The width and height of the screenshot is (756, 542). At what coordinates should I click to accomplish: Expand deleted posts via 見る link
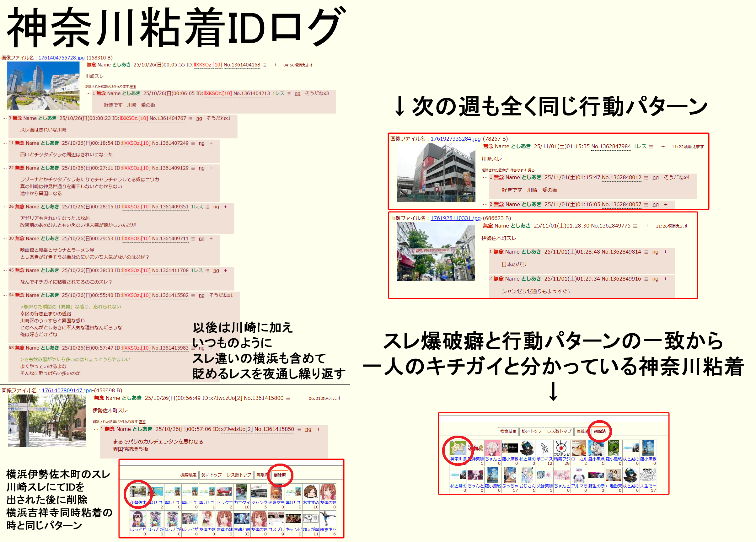[133, 87]
